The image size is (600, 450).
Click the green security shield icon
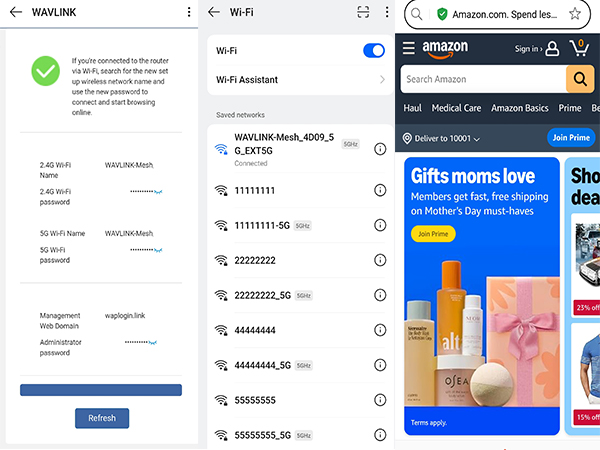pos(442,15)
